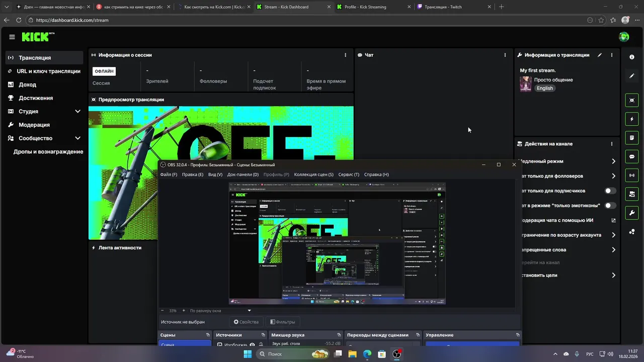Toggle the channel actions panel icon
Screen dimensions: 644x362
pyautogui.click(x=632, y=194)
